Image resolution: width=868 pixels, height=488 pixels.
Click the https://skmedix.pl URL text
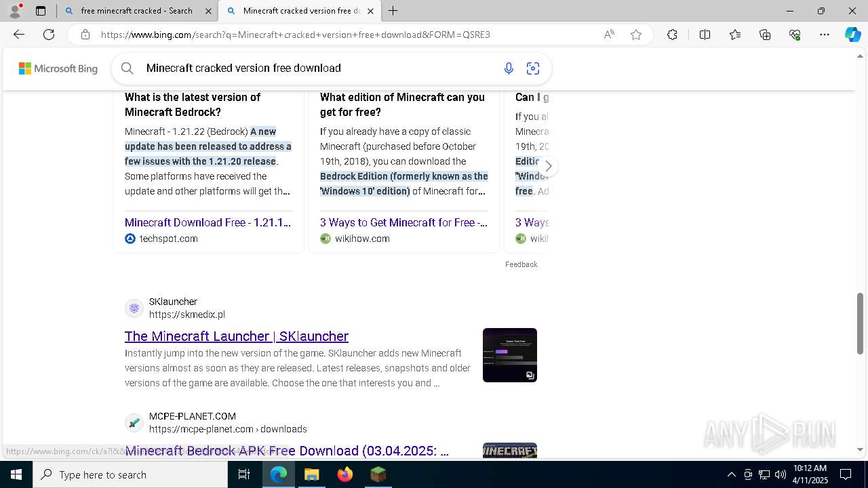tap(186, 314)
